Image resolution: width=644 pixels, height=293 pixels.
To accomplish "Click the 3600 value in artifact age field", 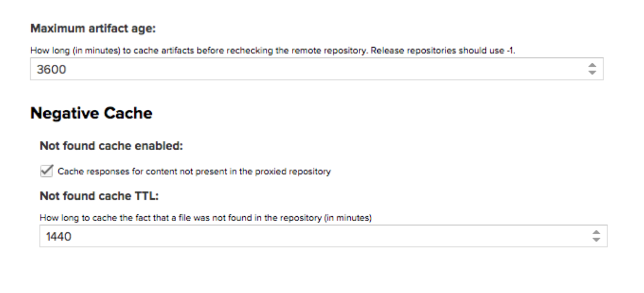I will [x=51, y=69].
